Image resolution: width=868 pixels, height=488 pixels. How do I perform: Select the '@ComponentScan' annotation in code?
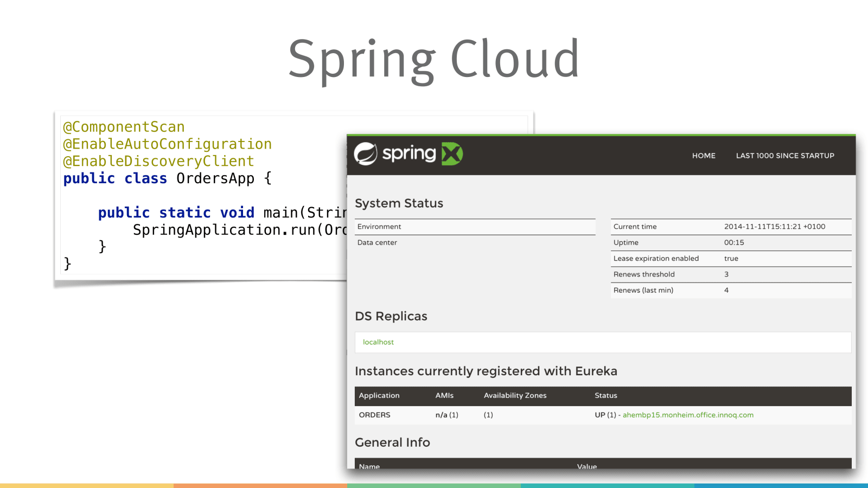(x=124, y=127)
